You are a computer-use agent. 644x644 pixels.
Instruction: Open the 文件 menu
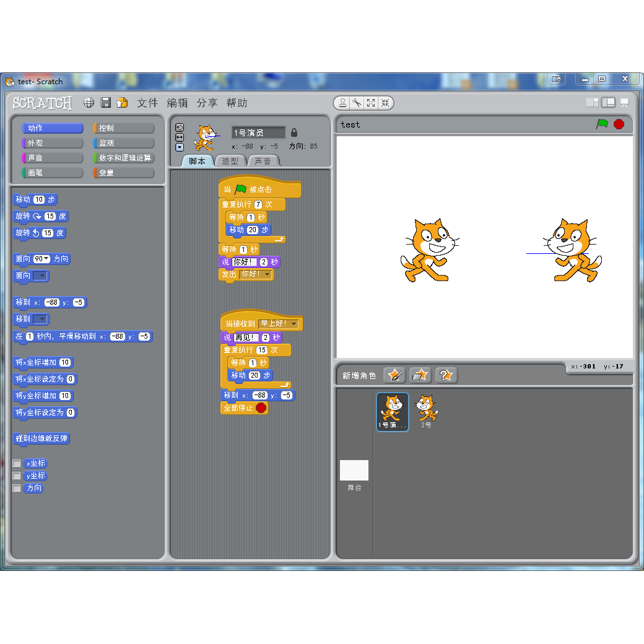point(147,103)
